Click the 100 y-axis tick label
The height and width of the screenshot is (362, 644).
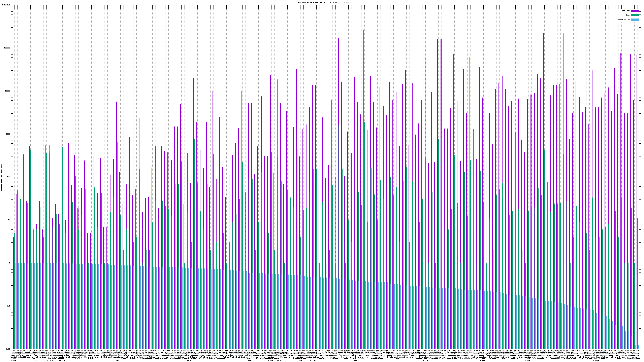click(8, 177)
